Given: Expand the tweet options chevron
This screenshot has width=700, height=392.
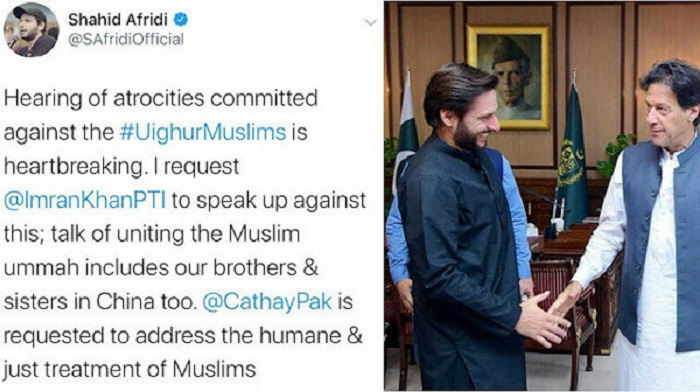Looking at the screenshot, I should (370, 23).
